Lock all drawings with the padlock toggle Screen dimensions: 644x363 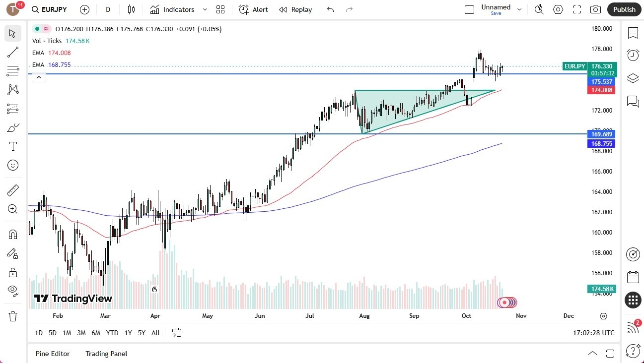coord(12,272)
